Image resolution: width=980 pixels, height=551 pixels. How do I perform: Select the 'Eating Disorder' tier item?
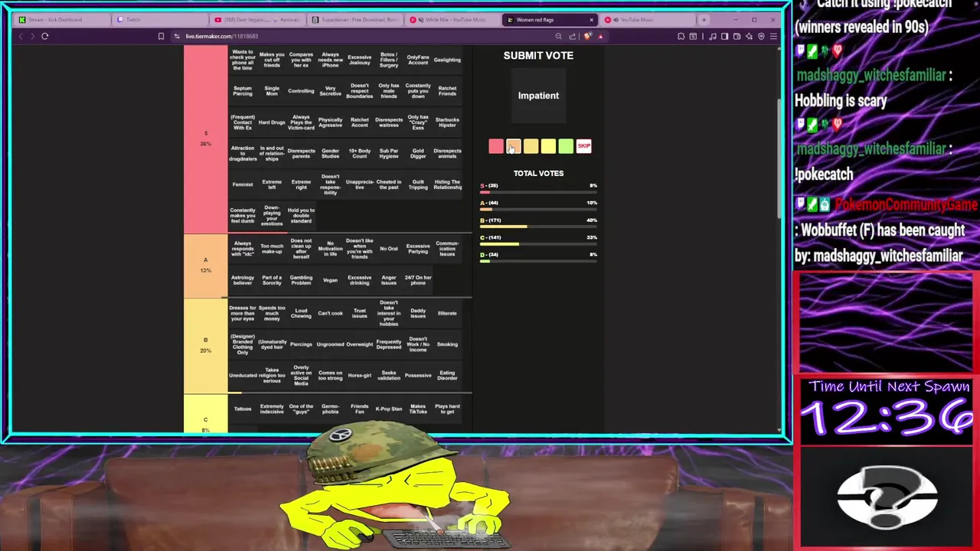pos(447,376)
